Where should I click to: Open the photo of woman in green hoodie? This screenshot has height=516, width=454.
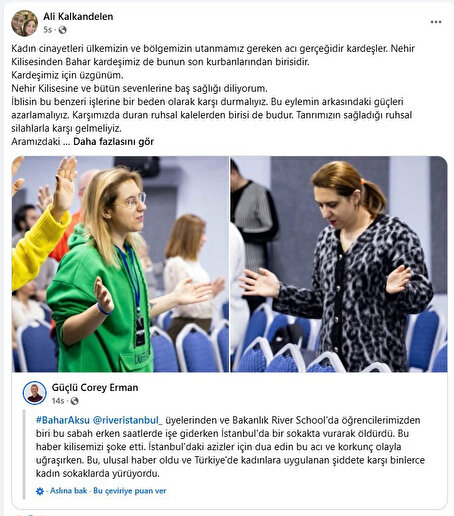pyautogui.click(x=120, y=264)
